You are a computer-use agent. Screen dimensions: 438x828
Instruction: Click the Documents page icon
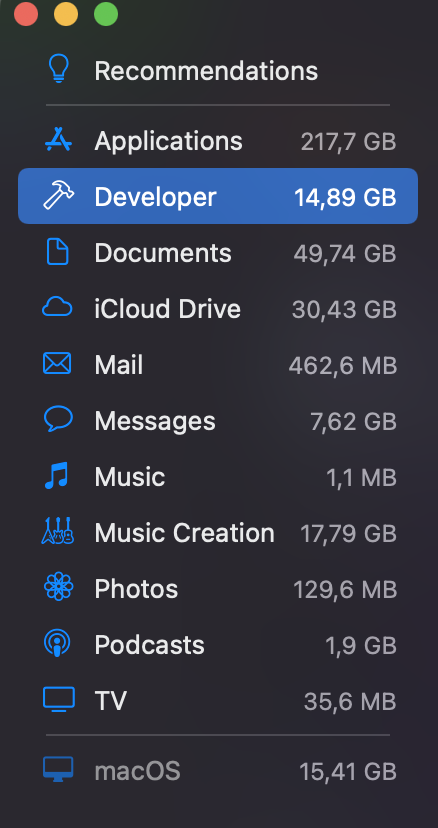pyautogui.click(x=58, y=252)
